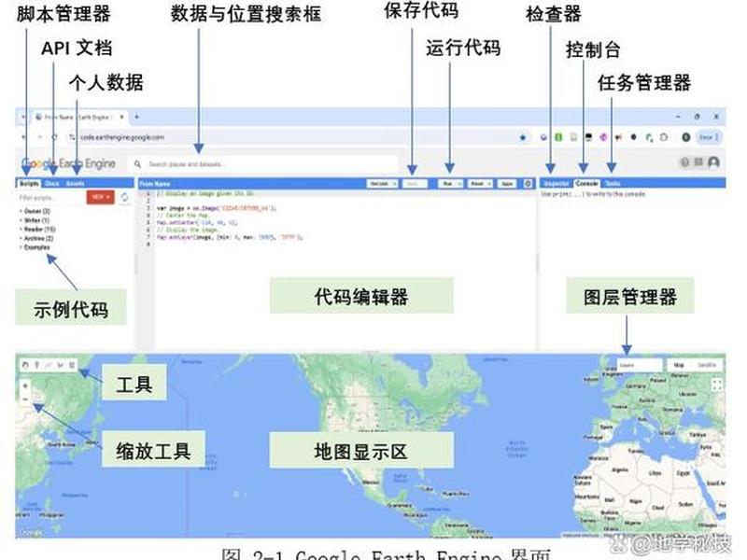
Task: Focus the Search places and datasets box
Action: 264,164
